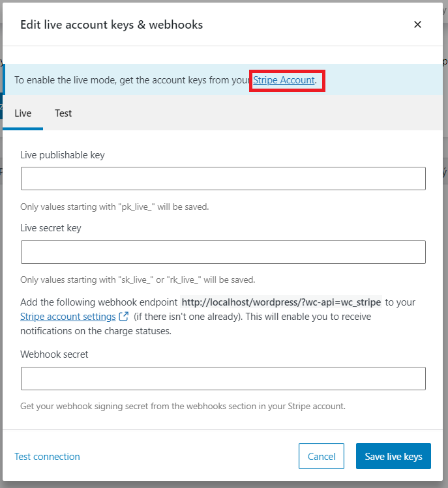Select the Webhook secret input box

(x=223, y=378)
